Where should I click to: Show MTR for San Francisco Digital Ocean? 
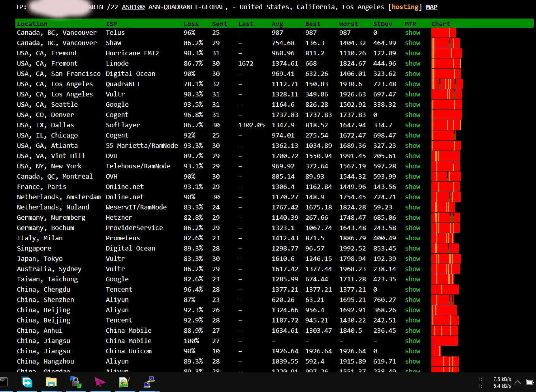tap(412, 74)
